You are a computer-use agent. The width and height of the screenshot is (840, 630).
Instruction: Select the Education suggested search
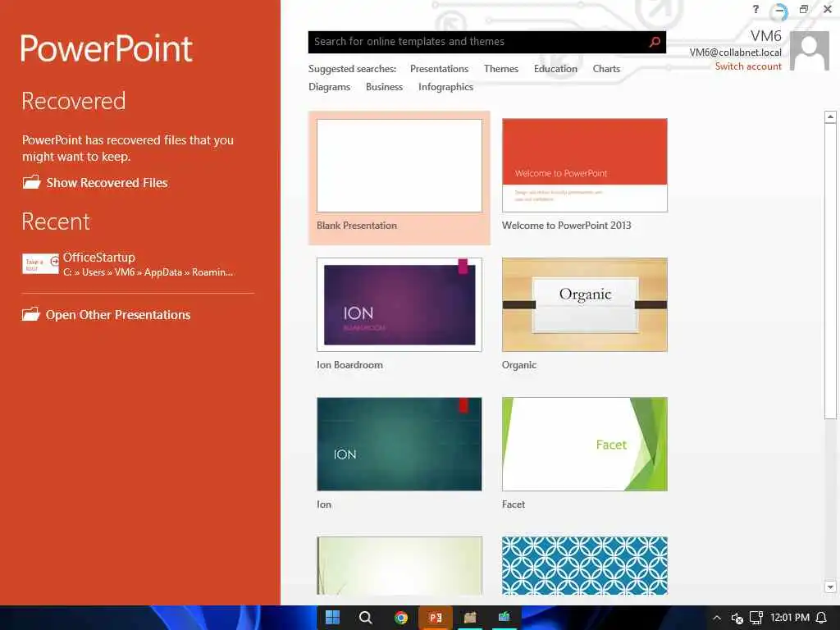tap(555, 69)
